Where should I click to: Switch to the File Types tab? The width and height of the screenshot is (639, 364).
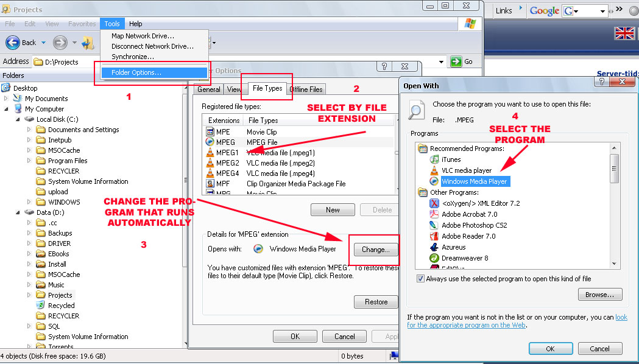coord(267,88)
